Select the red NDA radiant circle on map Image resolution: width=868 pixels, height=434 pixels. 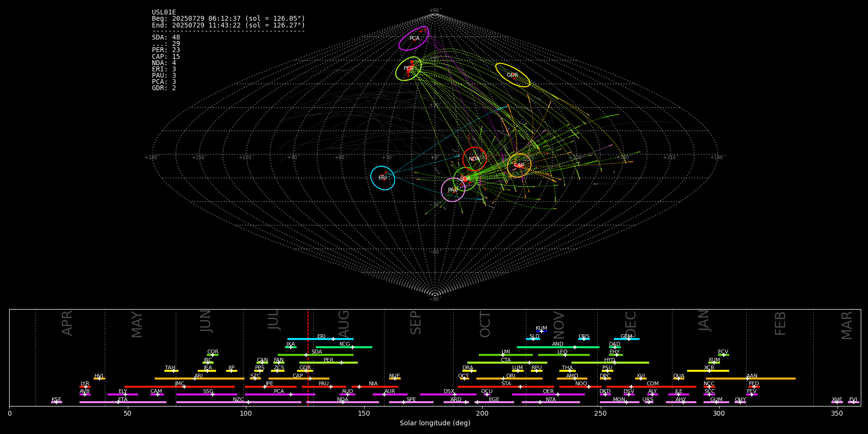(x=475, y=159)
